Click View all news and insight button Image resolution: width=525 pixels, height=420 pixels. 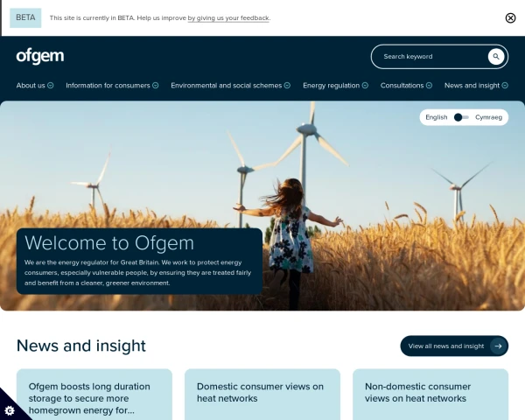(x=454, y=346)
